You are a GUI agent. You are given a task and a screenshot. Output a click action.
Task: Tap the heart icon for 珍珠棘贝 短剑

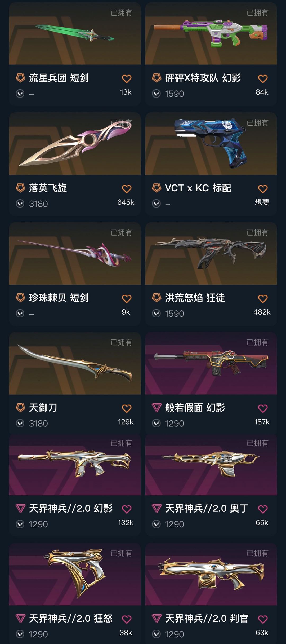127,299
